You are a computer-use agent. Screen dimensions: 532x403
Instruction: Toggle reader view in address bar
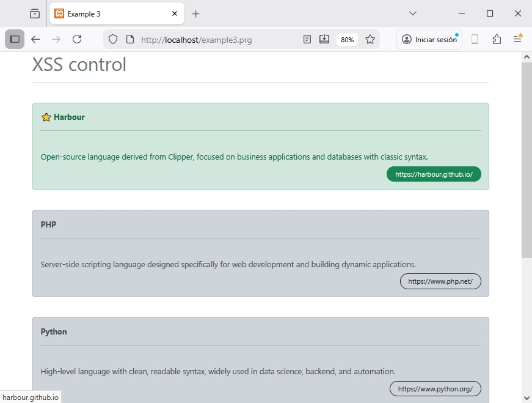pyautogui.click(x=307, y=39)
